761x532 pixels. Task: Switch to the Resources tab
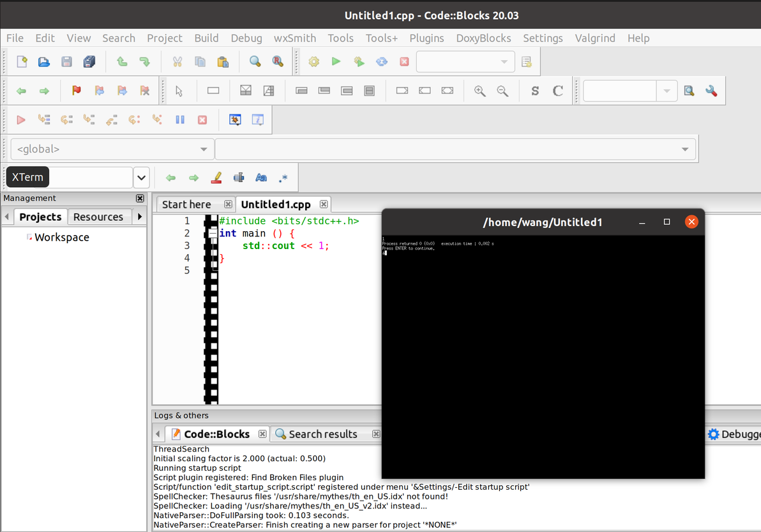click(98, 217)
